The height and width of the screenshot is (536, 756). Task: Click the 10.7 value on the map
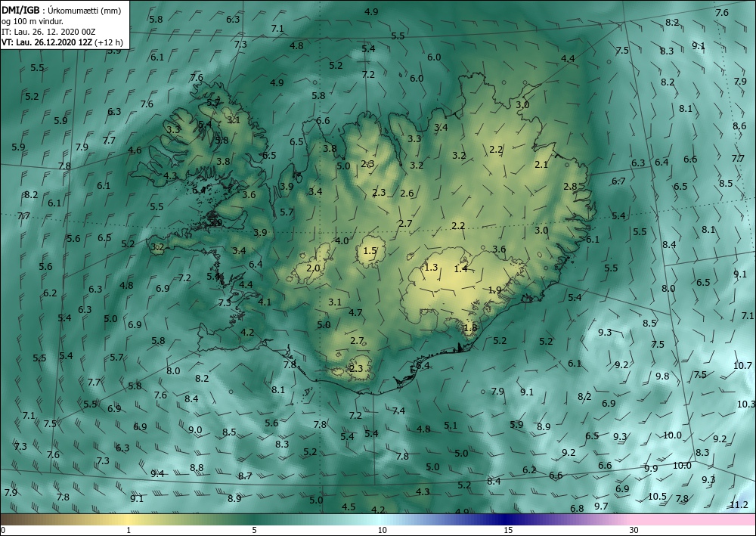[742, 366]
